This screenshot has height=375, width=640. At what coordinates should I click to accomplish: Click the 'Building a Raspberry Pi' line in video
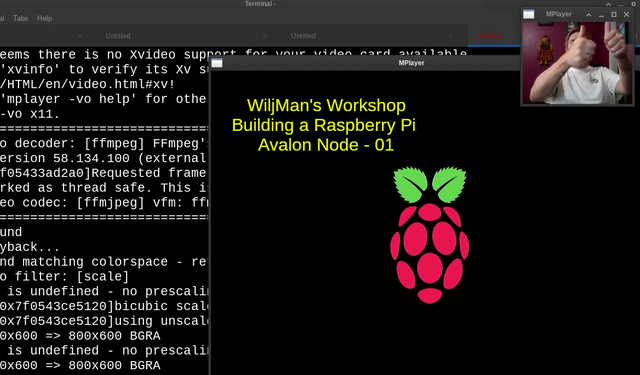[324, 125]
